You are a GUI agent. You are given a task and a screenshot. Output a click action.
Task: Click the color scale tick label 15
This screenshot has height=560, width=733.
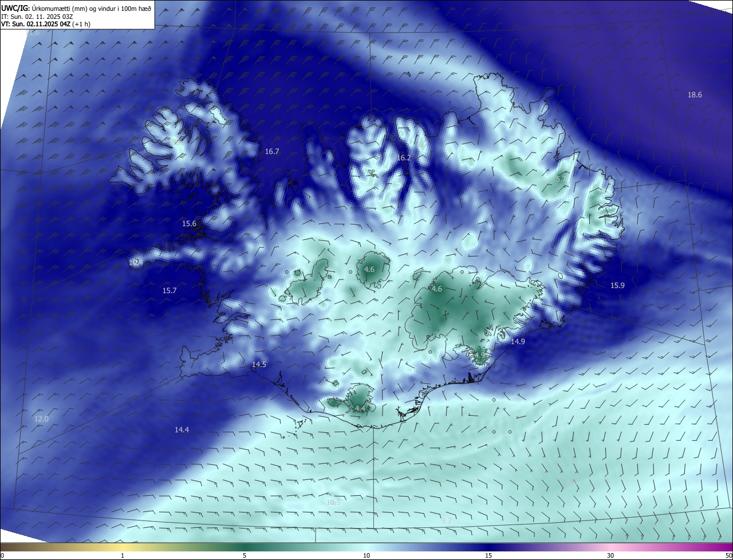point(488,555)
